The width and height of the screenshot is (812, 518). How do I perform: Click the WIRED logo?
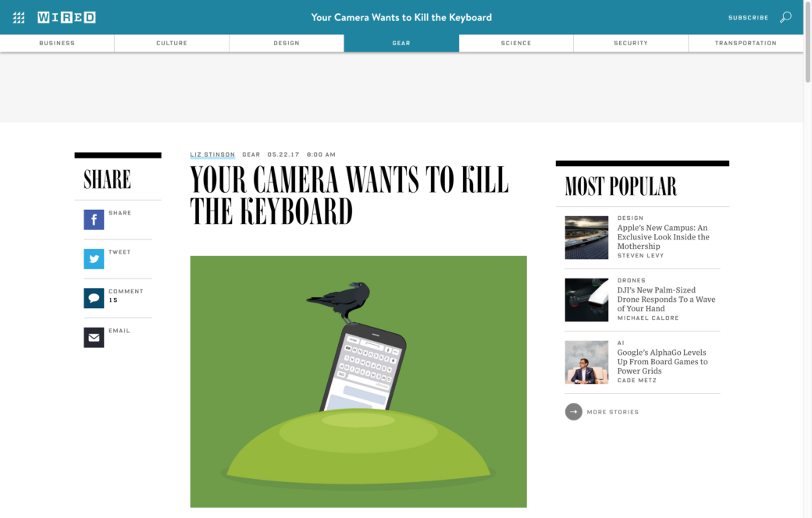66,17
